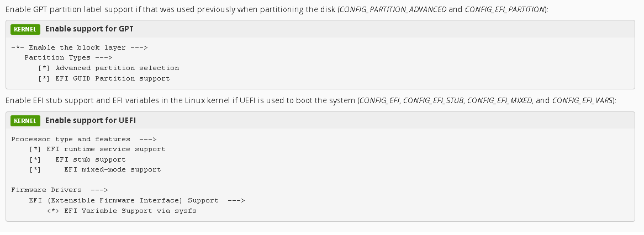Click the Enable support for GPT heading
Image resolution: width=644 pixels, height=235 pixels.
[89, 29]
